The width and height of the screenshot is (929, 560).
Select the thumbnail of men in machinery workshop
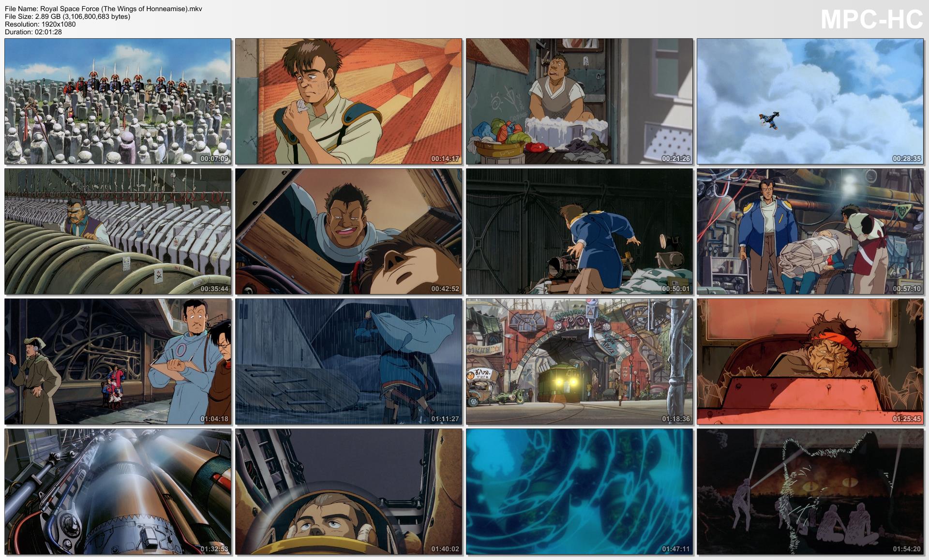click(x=810, y=232)
